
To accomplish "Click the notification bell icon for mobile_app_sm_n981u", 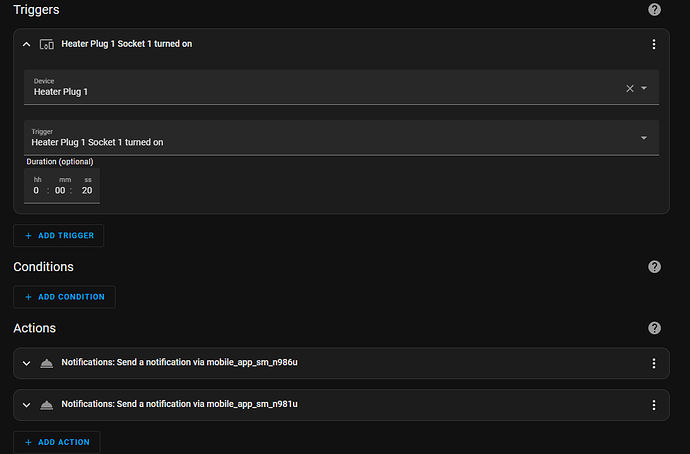I will click(46, 405).
